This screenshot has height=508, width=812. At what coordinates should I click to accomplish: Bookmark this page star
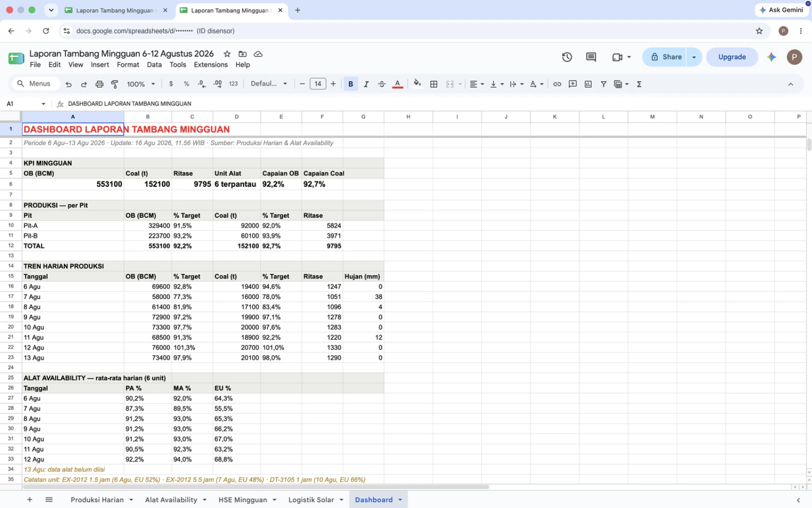coord(759,31)
